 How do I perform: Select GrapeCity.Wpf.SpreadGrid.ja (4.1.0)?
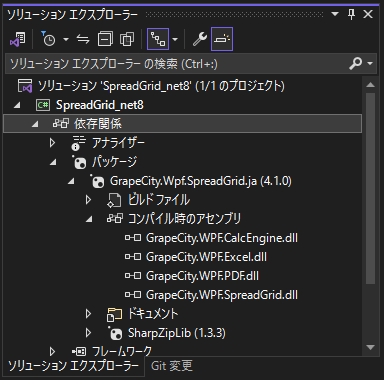201,181
